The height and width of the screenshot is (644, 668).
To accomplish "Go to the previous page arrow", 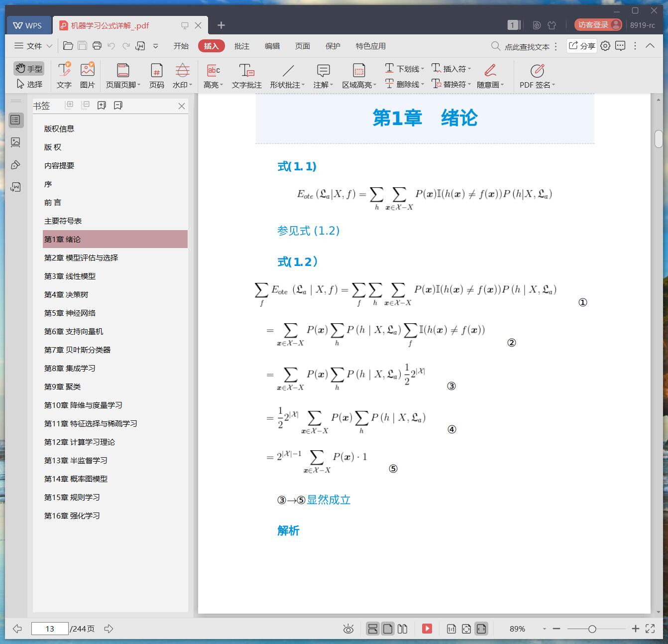I will click(17, 629).
